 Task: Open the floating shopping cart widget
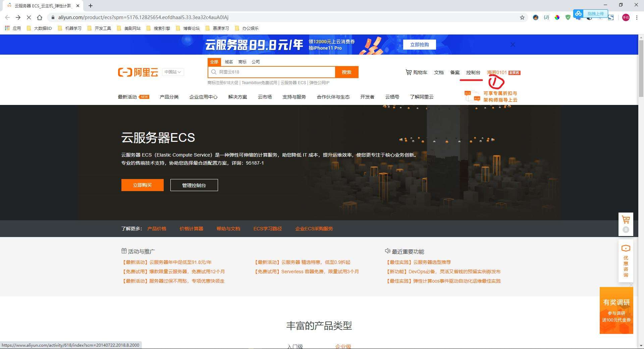pyautogui.click(x=626, y=224)
